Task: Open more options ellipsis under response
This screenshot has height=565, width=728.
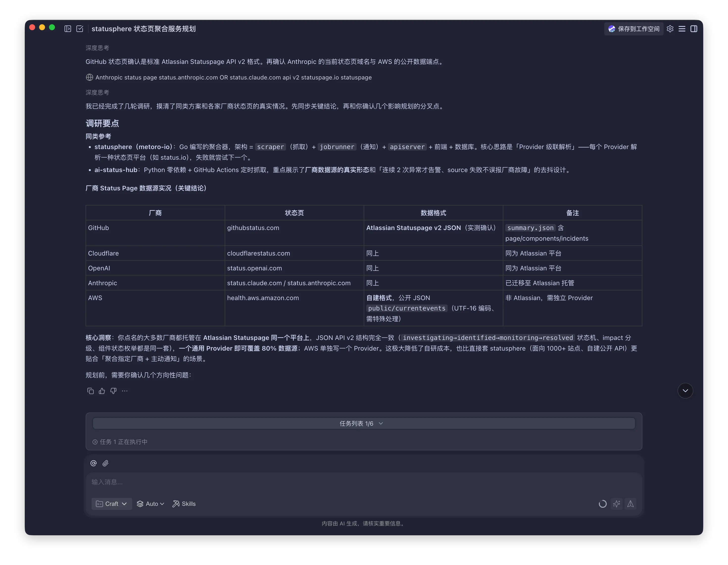Action: point(125,391)
